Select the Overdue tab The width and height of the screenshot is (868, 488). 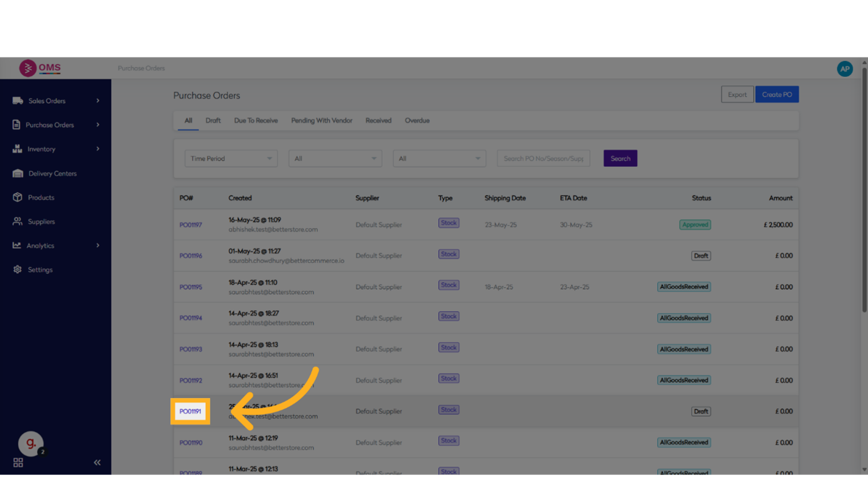tap(417, 121)
